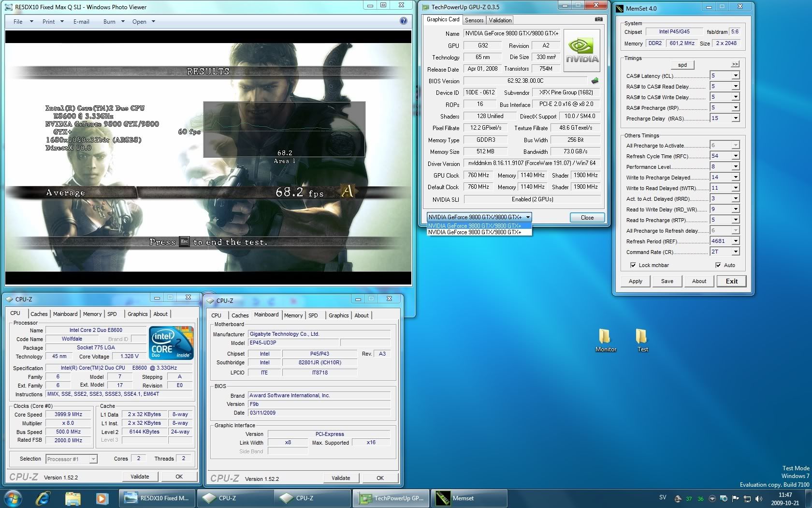Launch Windows Media Player from the taskbar
The width and height of the screenshot is (812, 508).
click(x=101, y=498)
